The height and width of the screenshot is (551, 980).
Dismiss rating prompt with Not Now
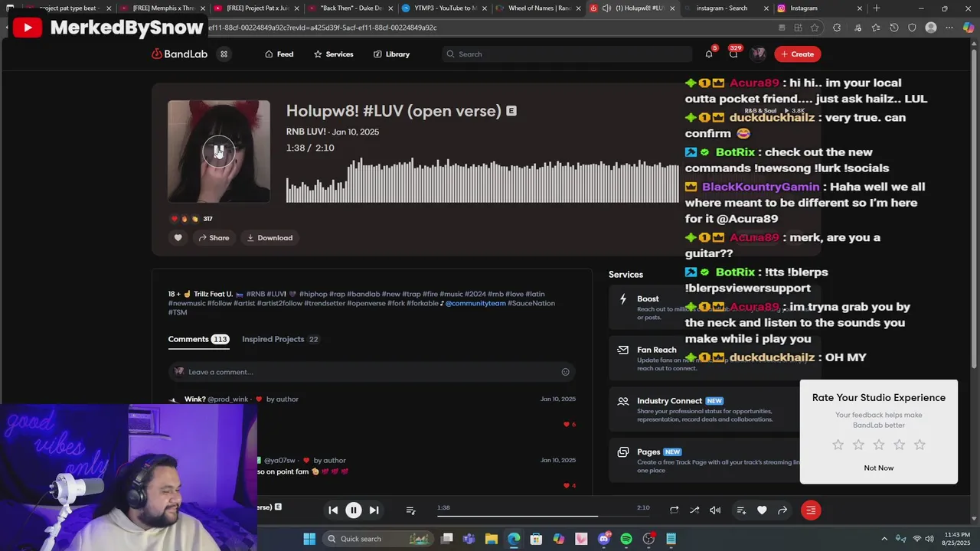(x=879, y=468)
